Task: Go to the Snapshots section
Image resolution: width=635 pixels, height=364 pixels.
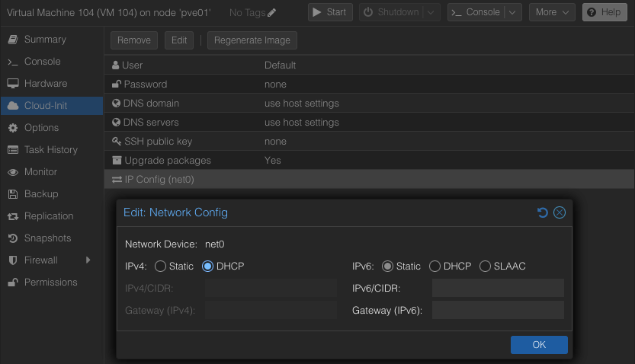Action: (x=47, y=238)
